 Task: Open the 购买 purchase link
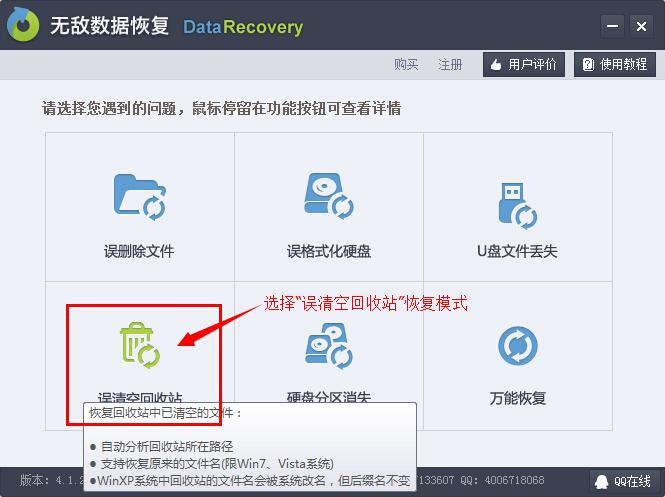click(x=406, y=64)
